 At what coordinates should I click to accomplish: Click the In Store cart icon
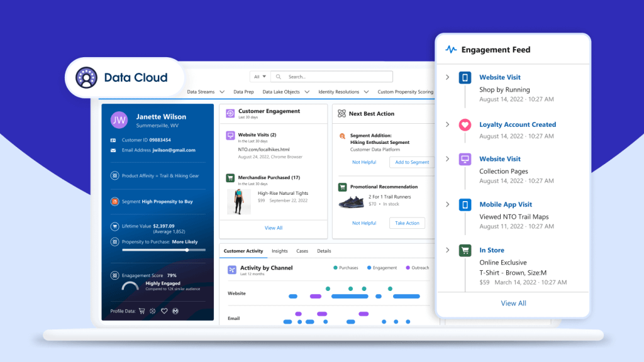(x=465, y=250)
